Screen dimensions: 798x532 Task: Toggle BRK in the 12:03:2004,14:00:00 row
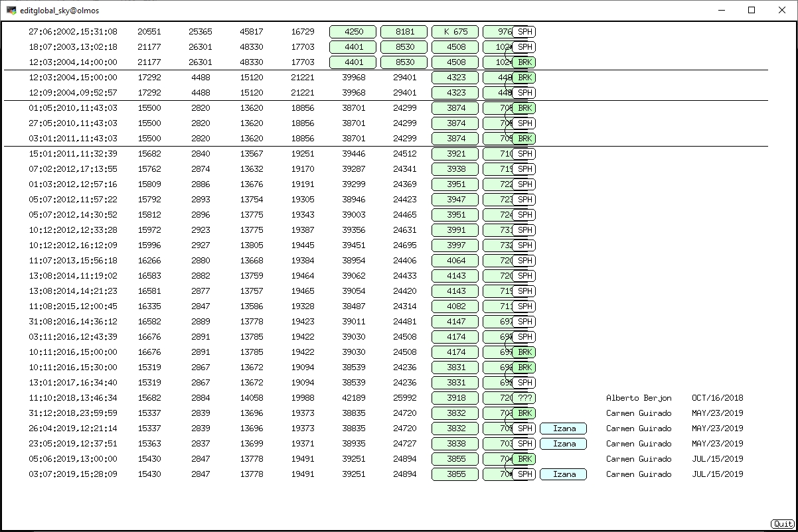[524, 62]
